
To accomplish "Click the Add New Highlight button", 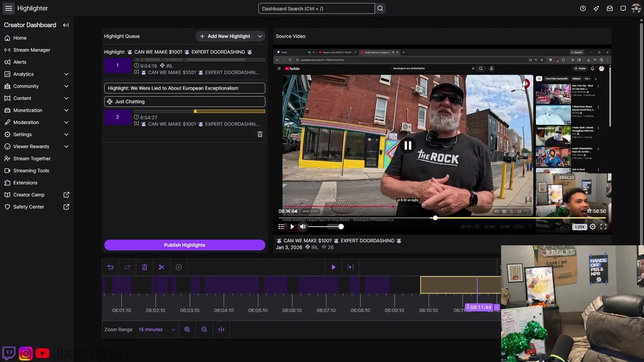I will click(225, 36).
